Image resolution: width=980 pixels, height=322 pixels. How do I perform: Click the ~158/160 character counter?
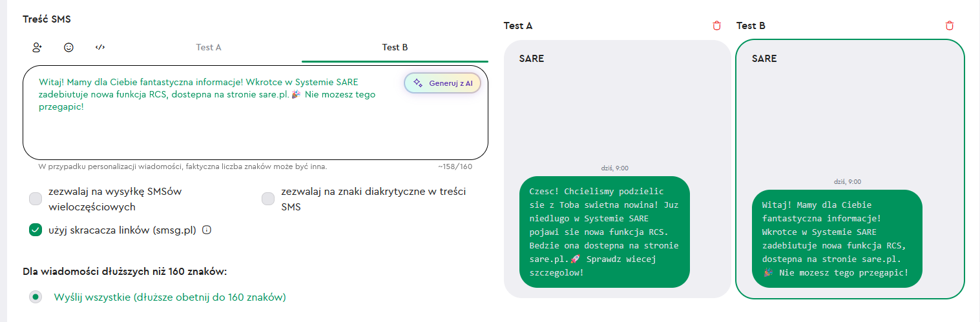click(x=455, y=166)
